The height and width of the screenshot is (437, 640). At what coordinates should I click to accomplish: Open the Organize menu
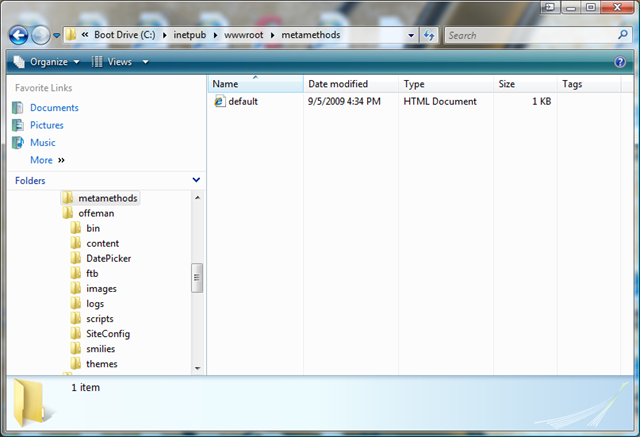pos(47,62)
